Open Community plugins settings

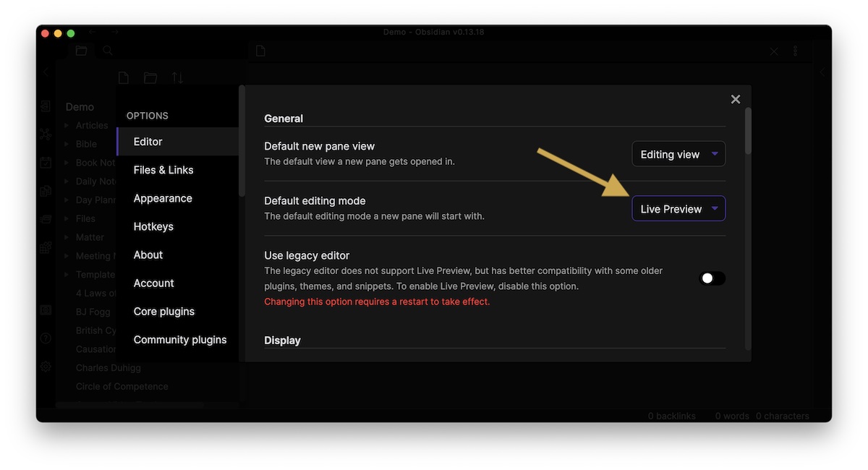click(x=178, y=339)
